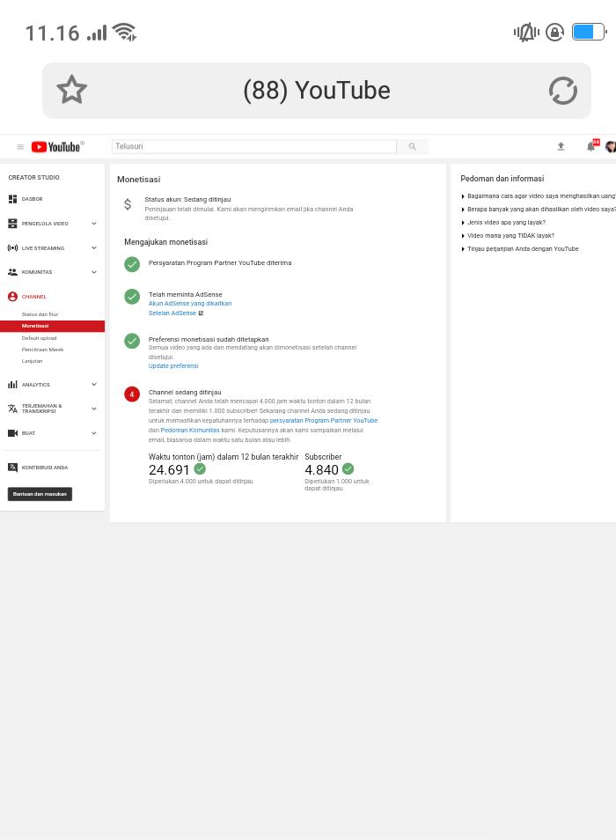Click the dollar sign status icon

(x=128, y=204)
